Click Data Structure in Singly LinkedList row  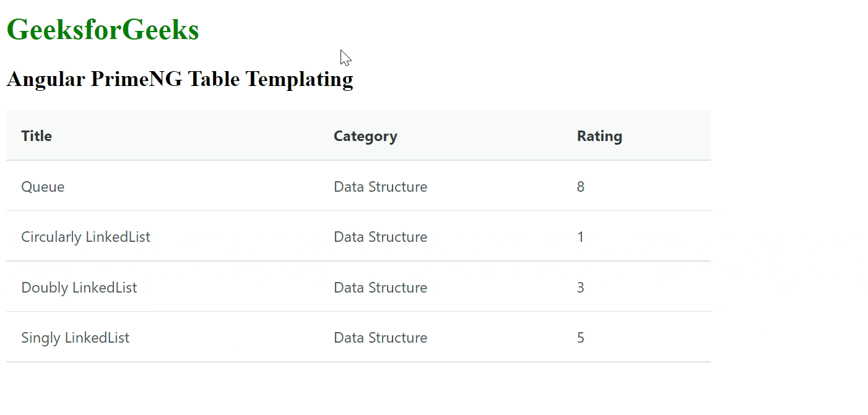point(380,338)
